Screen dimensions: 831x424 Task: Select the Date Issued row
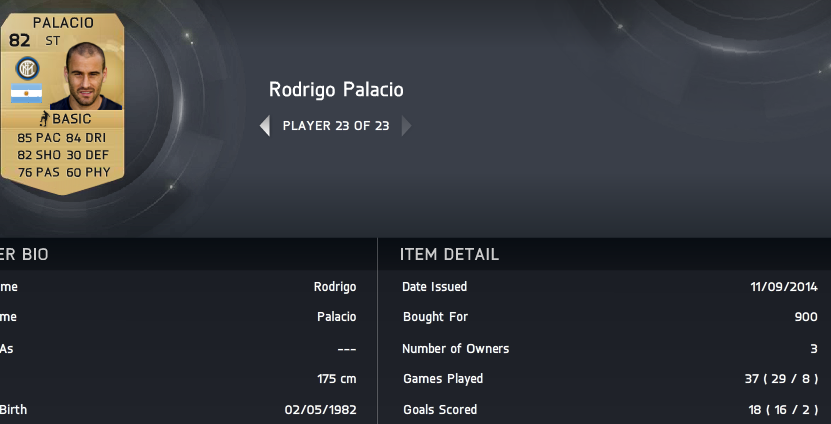pyautogui.click(x=609, y=287)
